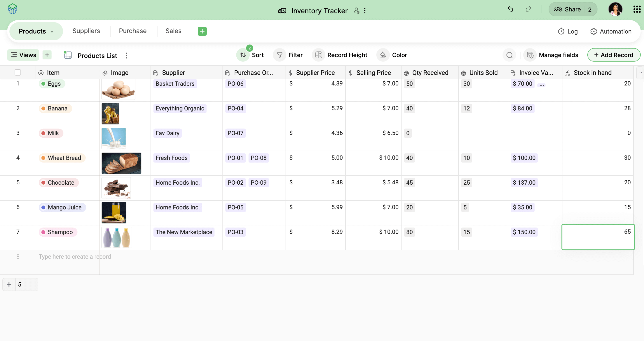Image resolution: width=644 pixels, height=341 pixels.
Task: Click the undo arrow icon
Action: coord(510,10)
